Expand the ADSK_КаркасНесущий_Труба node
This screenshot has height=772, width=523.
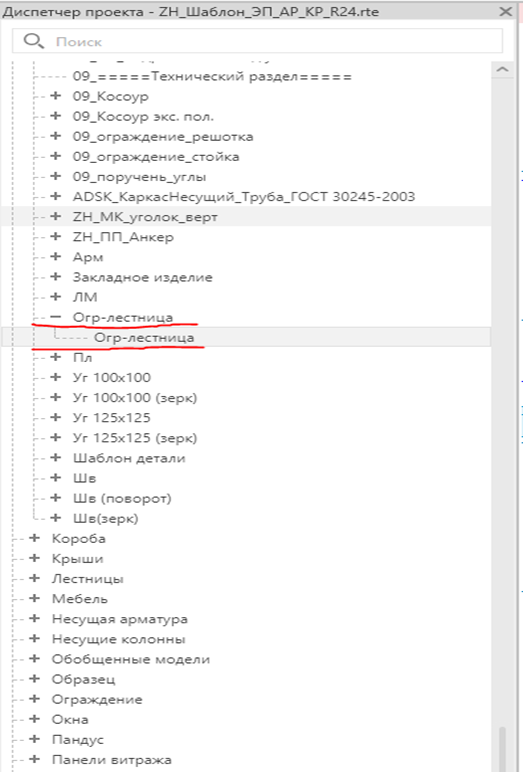pyautogui.click(x=56, y=196)
